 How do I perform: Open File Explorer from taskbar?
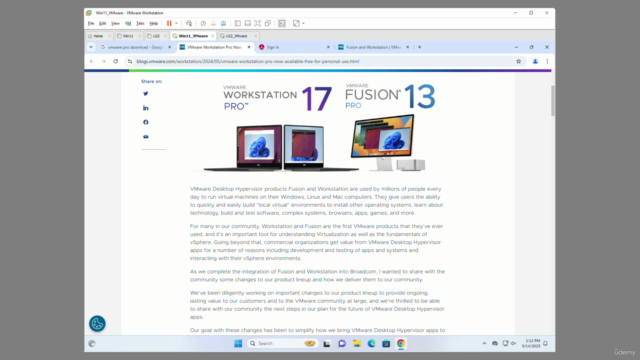[357, 344]
